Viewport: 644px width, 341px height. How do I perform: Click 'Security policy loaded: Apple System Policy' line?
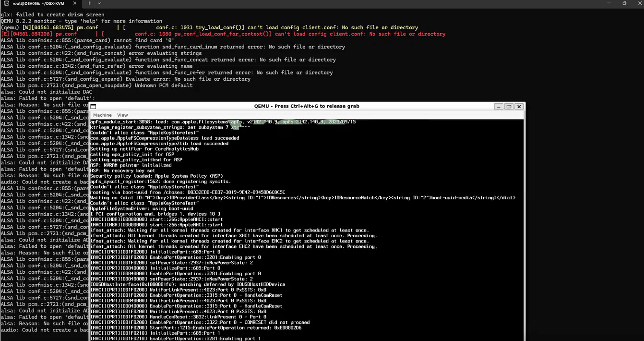point(156,176)
